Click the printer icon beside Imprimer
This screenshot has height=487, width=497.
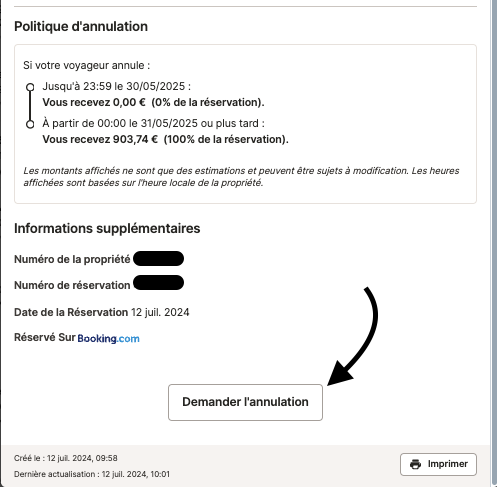coord(415,464)
